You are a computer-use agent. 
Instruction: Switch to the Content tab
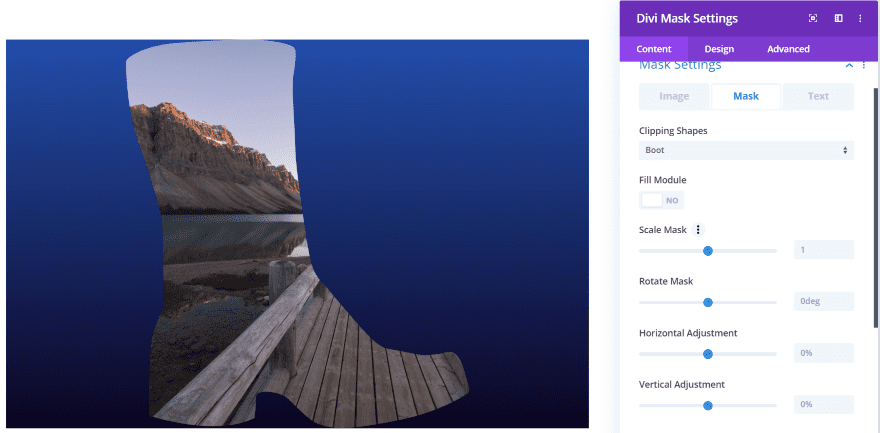coord(654,49)
